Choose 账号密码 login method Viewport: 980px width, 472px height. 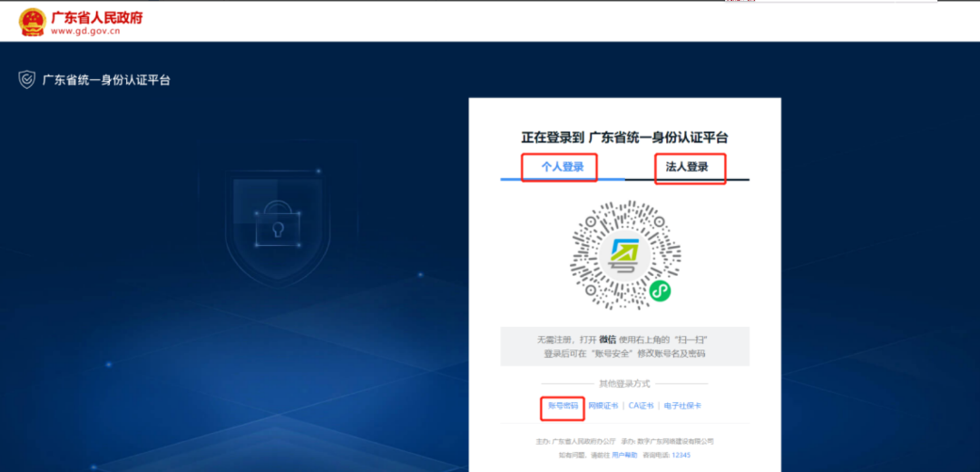tap(563, 406)
